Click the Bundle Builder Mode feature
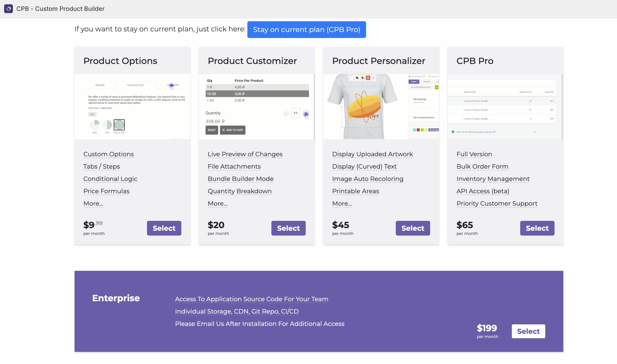The width and height of the screenshot is (617, 364). point(241,179)
